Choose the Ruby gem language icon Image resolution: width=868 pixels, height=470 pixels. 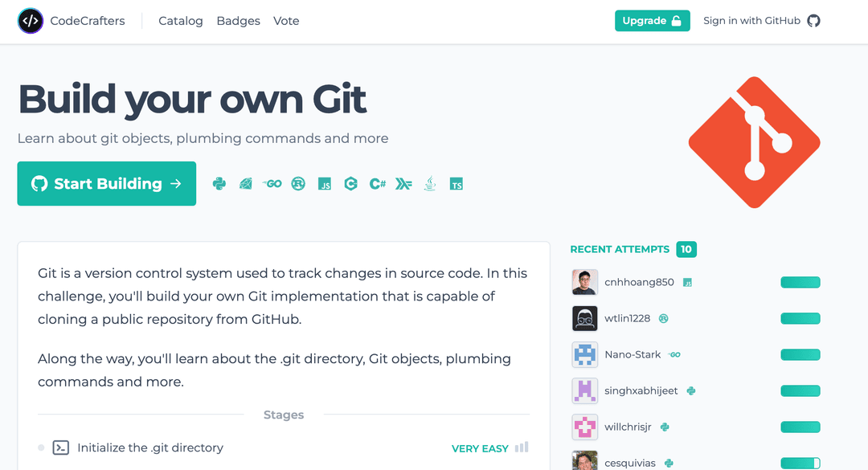pos(246,184)
